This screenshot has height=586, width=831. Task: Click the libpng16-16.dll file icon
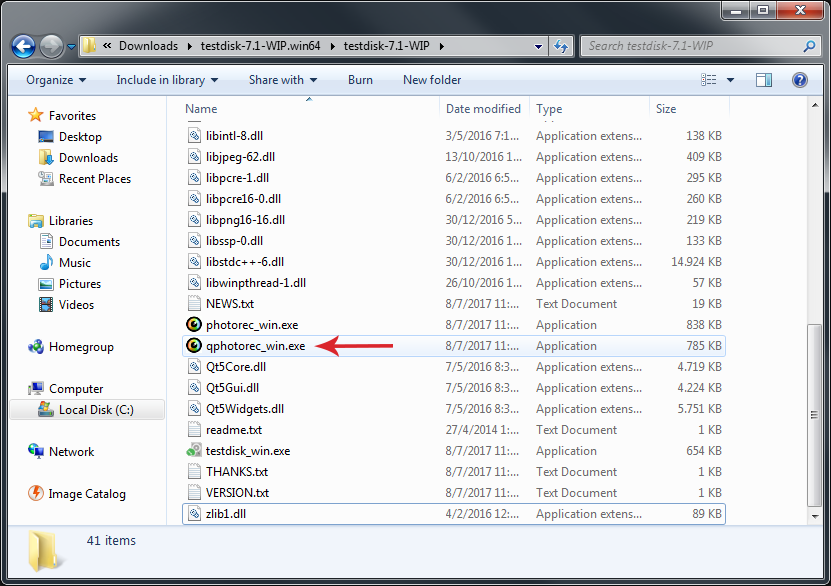(195, 219)
